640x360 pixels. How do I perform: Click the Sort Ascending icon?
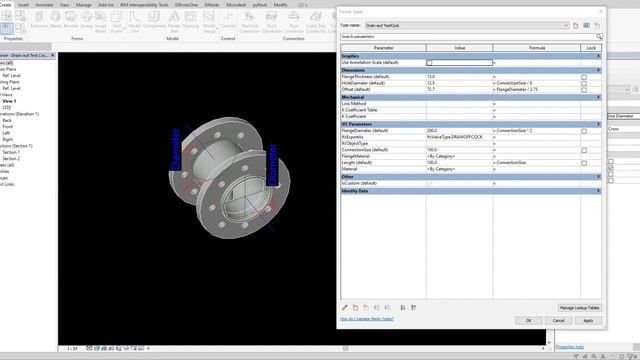[x=403, y=307]
